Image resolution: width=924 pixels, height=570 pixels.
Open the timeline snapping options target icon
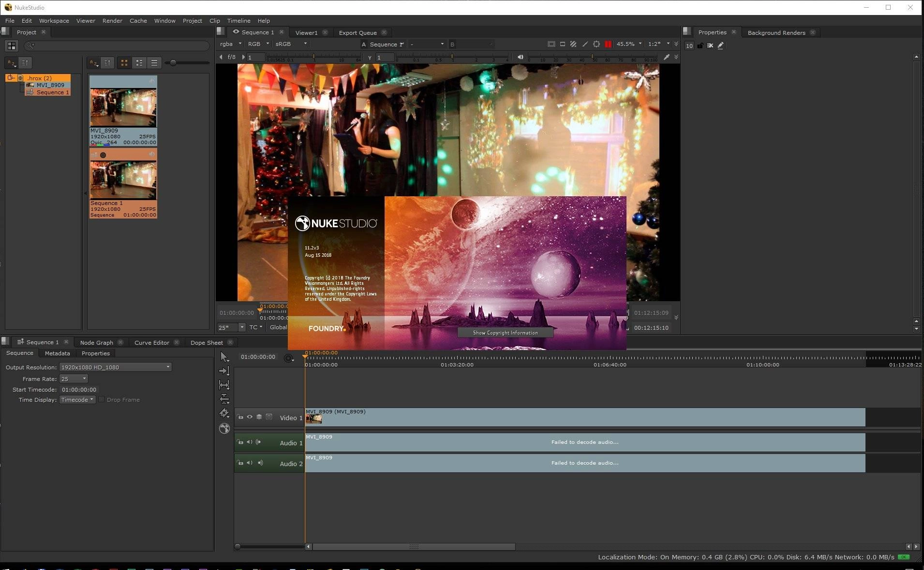click(x=289, y=358)
